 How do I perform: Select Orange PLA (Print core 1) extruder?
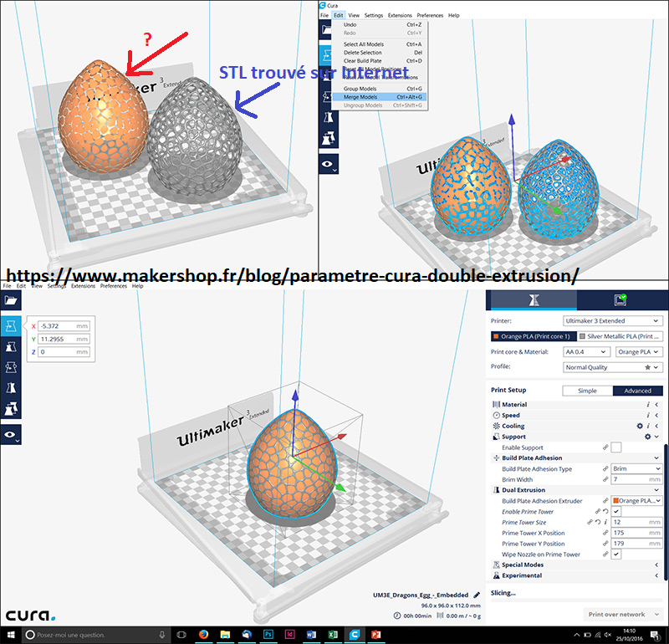(x=534, y=336)
